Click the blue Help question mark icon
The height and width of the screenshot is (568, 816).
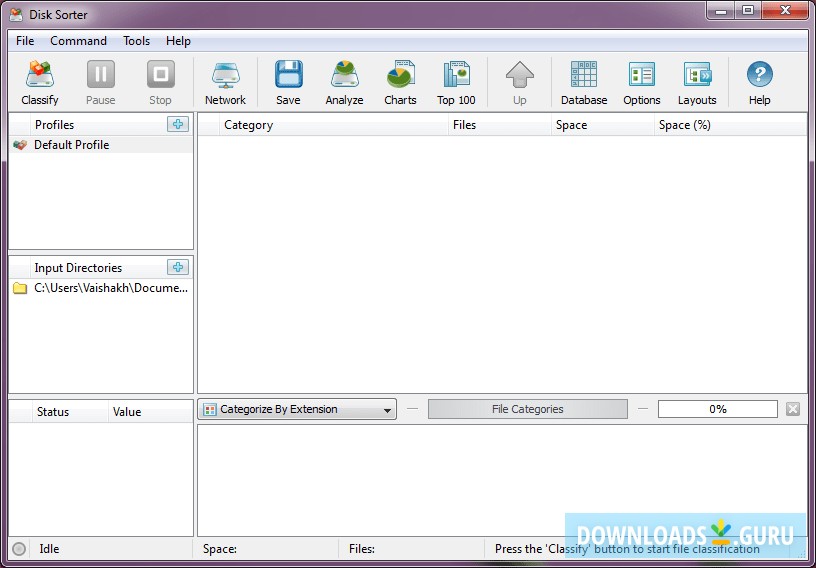coord(759,74)
